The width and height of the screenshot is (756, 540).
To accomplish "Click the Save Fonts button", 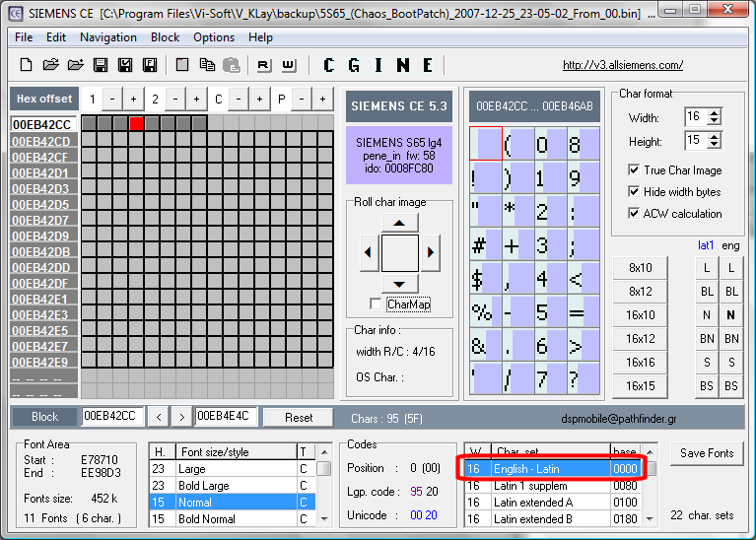I will coord(707,453).
